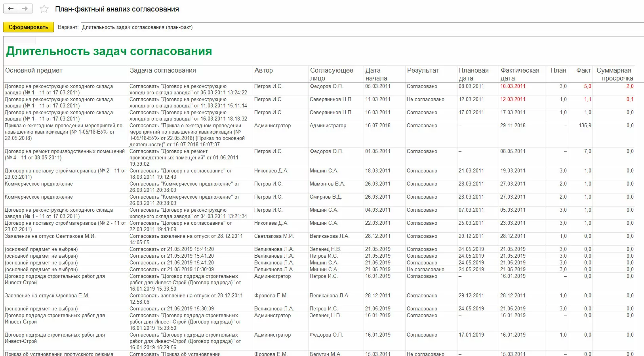Screen dimensions: 644x356
Task: Click actual date 08.05.2011
Action: coord(513,151)
